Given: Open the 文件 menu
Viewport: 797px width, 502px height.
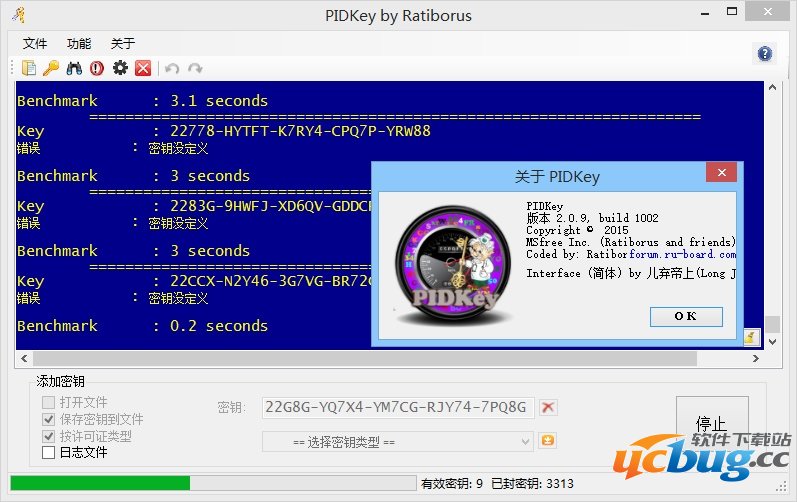Looking at the screenshot, I should point(35,44).
